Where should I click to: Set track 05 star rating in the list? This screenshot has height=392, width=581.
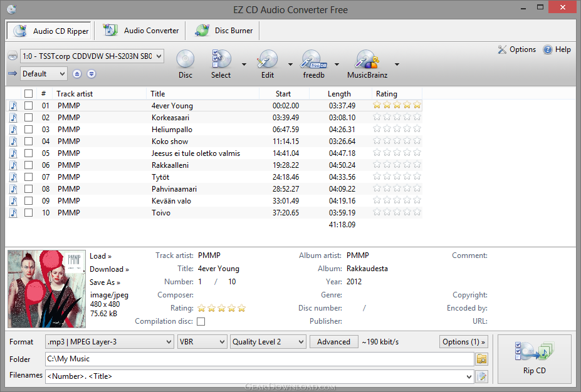[x=397, y=153]
